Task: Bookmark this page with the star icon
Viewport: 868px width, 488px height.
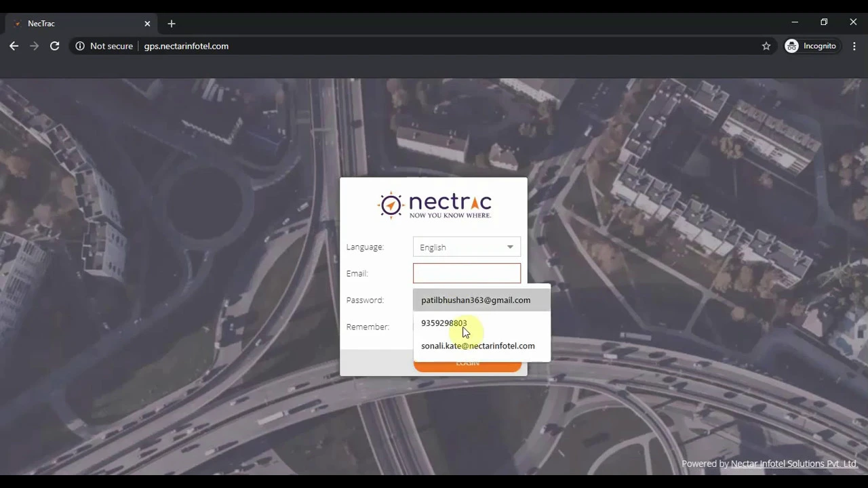Action: (766, 46)
